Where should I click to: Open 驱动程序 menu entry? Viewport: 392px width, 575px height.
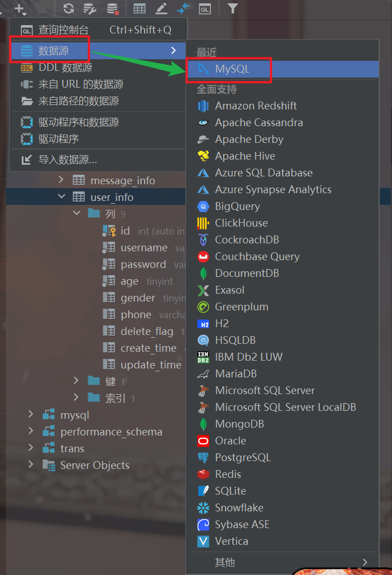98,139
